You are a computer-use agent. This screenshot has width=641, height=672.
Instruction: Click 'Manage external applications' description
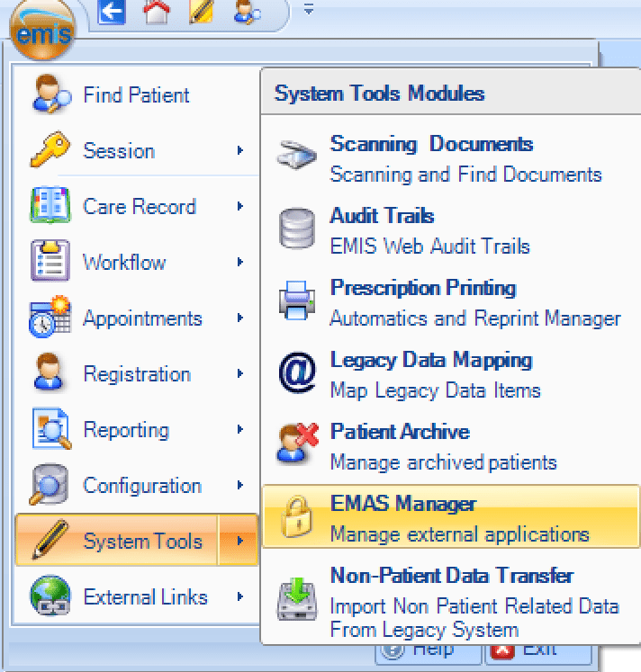coord(460,535)
